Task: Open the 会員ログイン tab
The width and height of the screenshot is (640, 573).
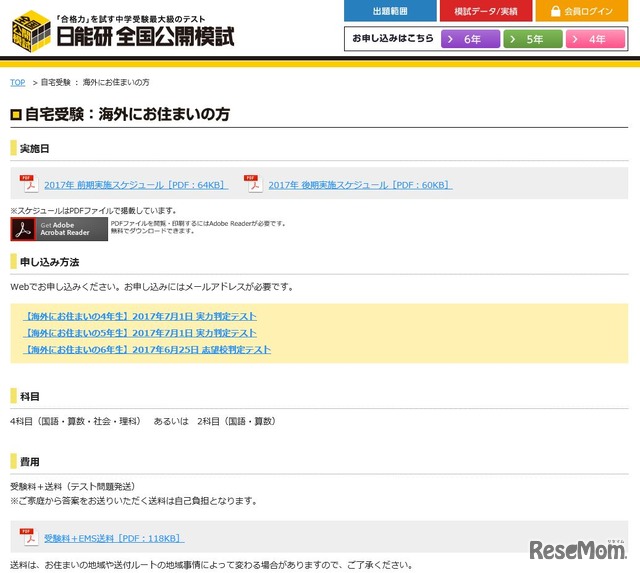Action: pos(582,11)
